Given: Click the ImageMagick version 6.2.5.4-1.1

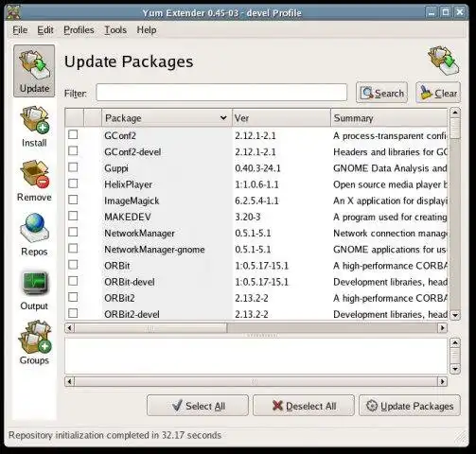Looking at the screenshot, I should 256,201.
